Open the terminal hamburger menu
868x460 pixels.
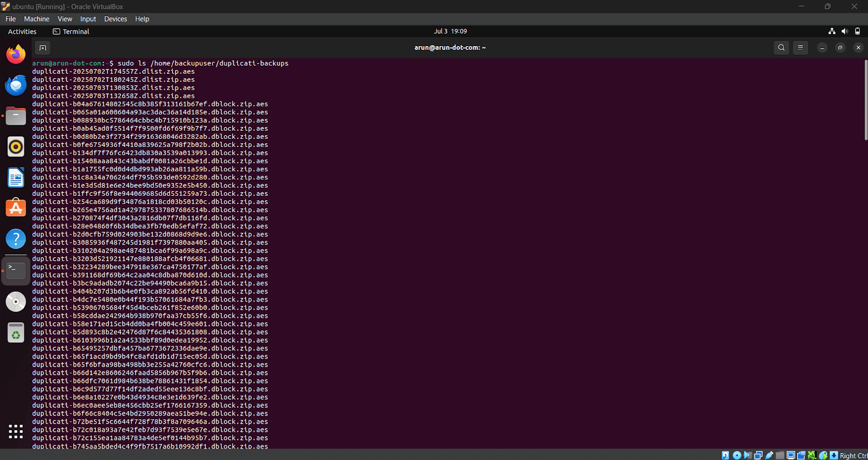(x=800, y=48)
